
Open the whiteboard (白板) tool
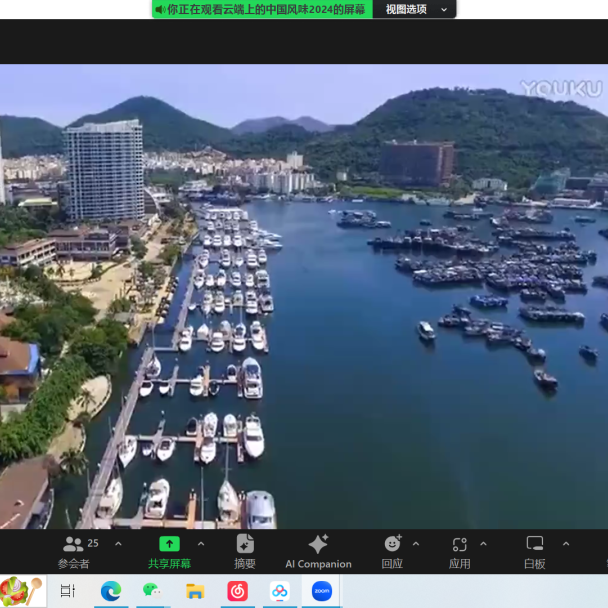point(535,544)
